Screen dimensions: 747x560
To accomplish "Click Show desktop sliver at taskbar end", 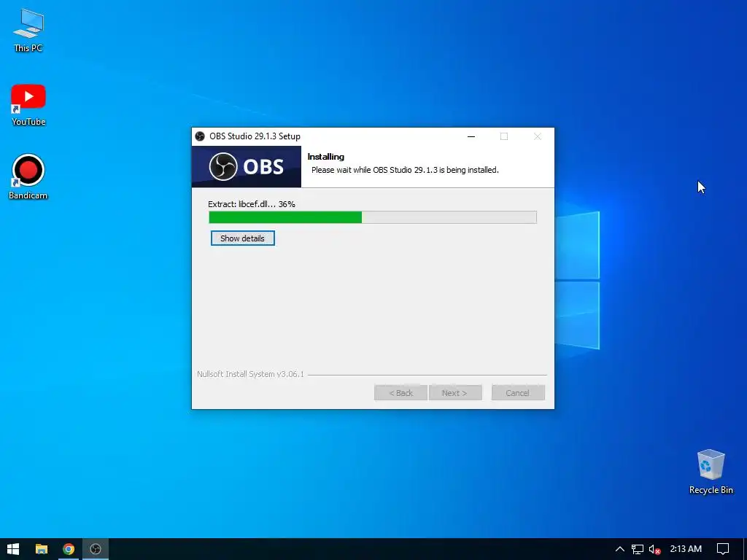I will click(x=745, y=549).
